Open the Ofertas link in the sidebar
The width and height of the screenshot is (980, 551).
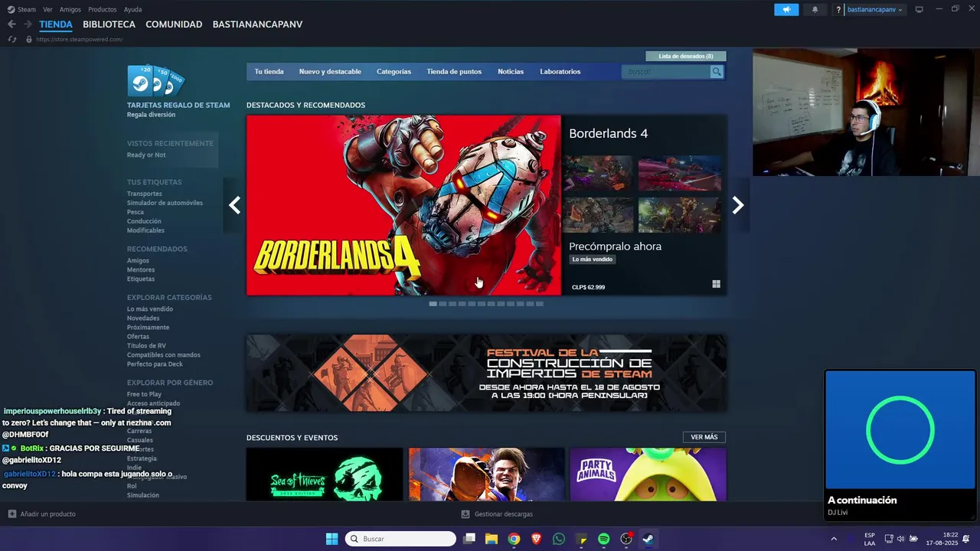coord(138,337)
